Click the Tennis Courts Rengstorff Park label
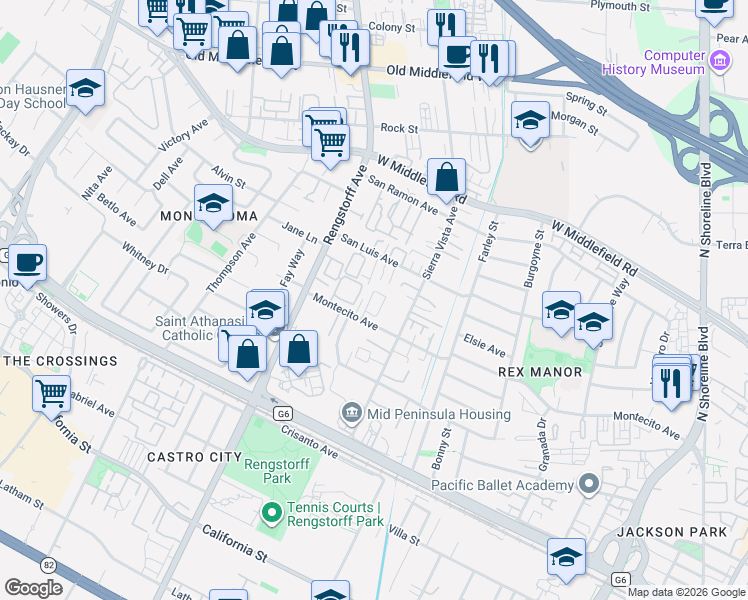Image resolution: width=748 pixels, height=600 pixels. tap(335, 514)
